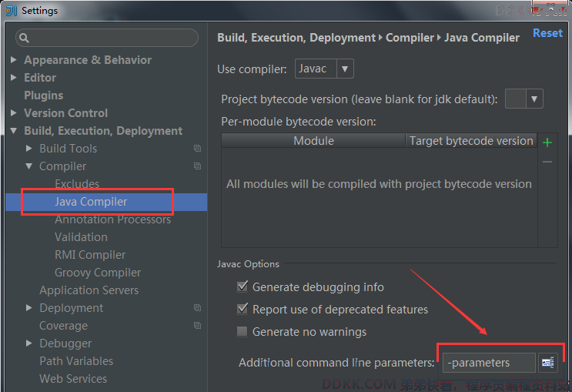Click the copy icon beside Build Tools
This screenshot has height=392, width=572.
[197, 148]
